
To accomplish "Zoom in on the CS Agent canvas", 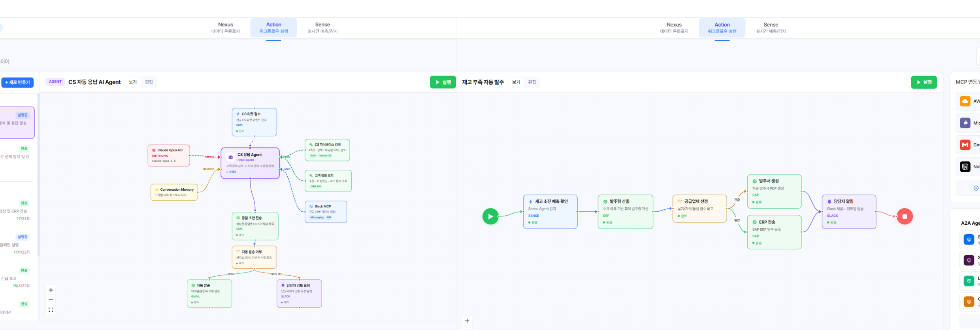I will pos(51,290).
